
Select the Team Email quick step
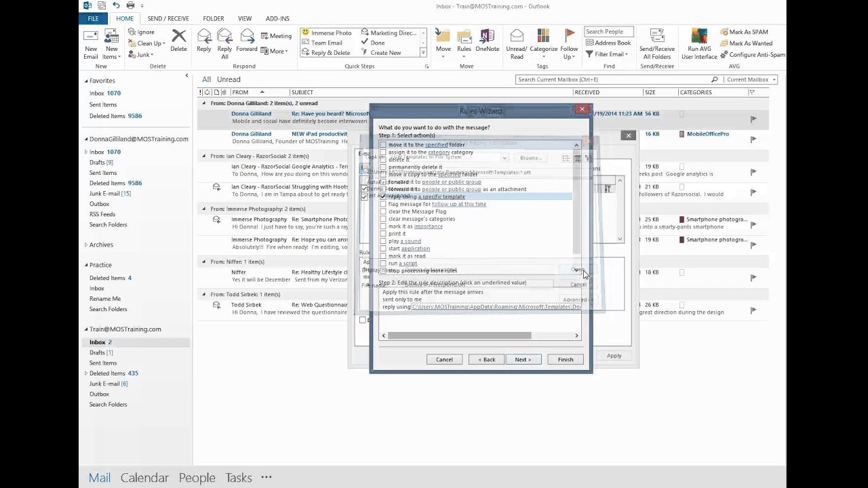[x=322, y=43]
